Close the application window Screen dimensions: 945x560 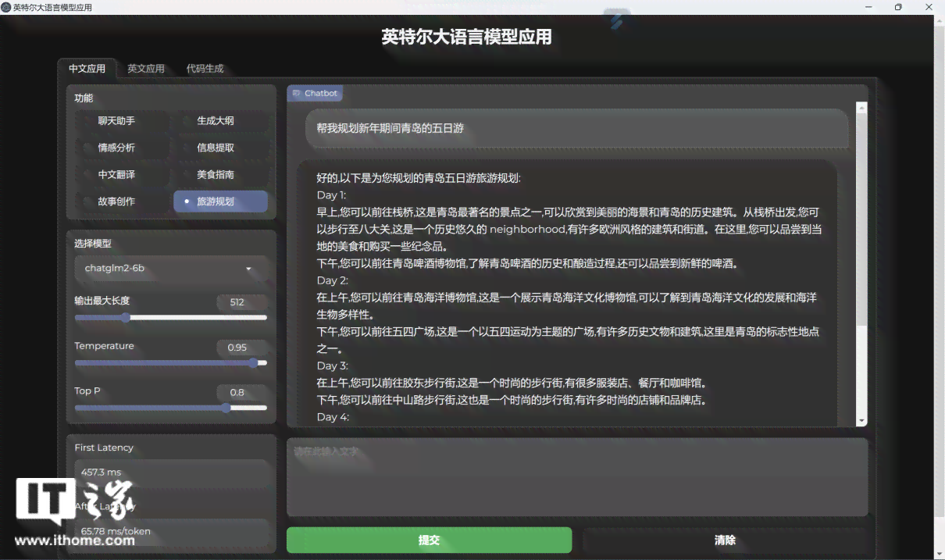point(929,7)
